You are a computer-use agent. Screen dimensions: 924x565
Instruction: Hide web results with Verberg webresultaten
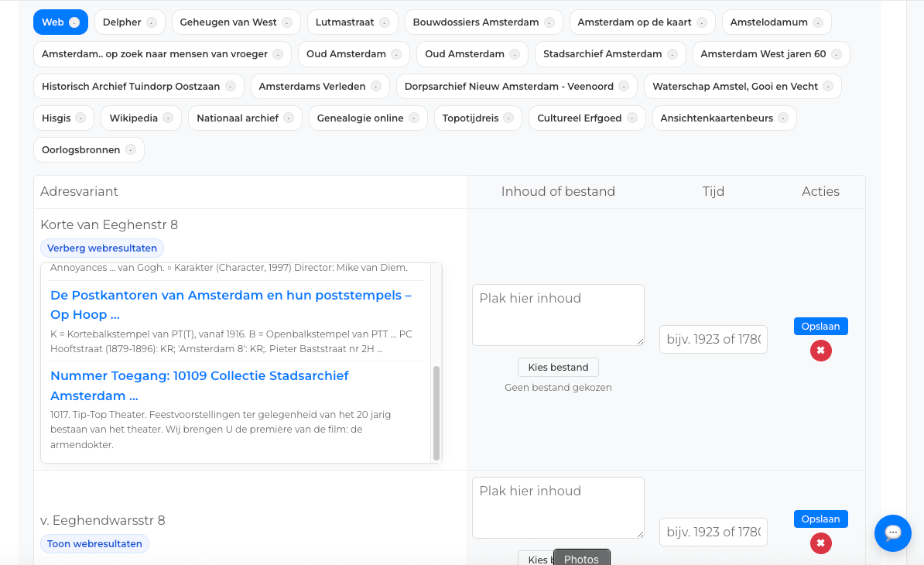pos(102,248)
